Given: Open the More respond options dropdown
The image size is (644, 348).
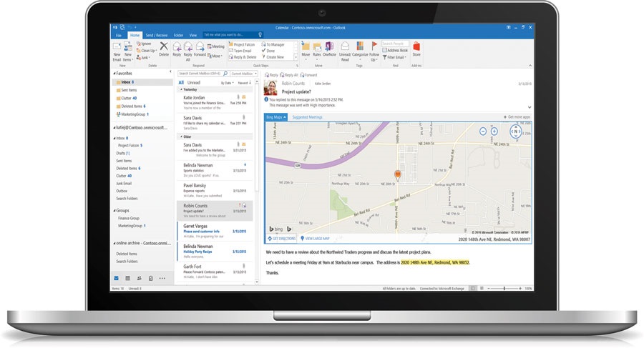Looking at the screenshot, I should 215,56.
